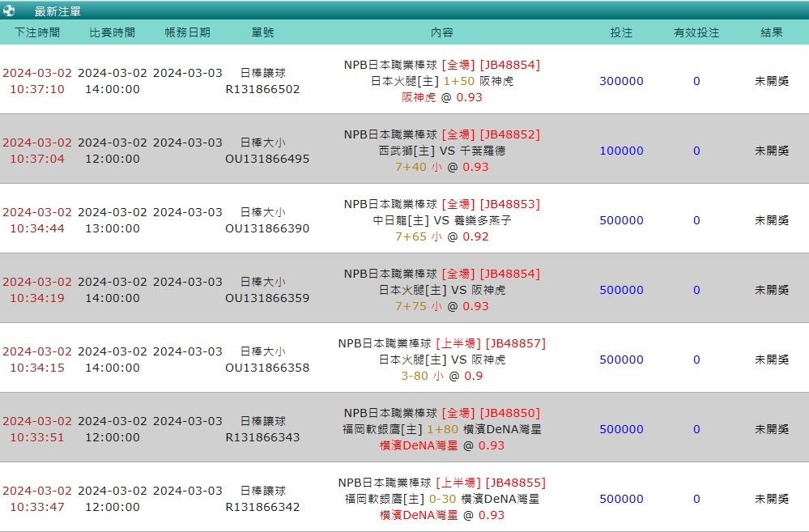809x532 pixels.
Task: Click the 300000 stake amount
Action: point(621,81)
